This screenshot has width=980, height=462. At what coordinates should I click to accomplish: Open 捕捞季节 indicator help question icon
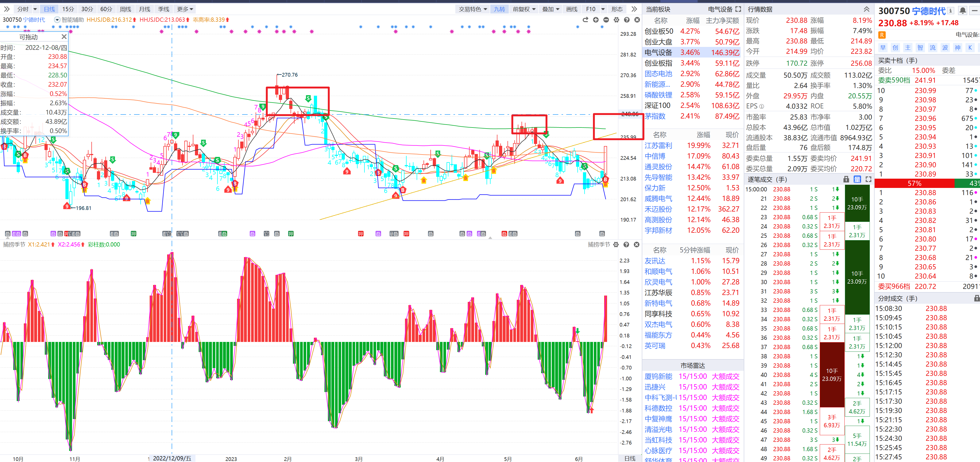point(626,244)
